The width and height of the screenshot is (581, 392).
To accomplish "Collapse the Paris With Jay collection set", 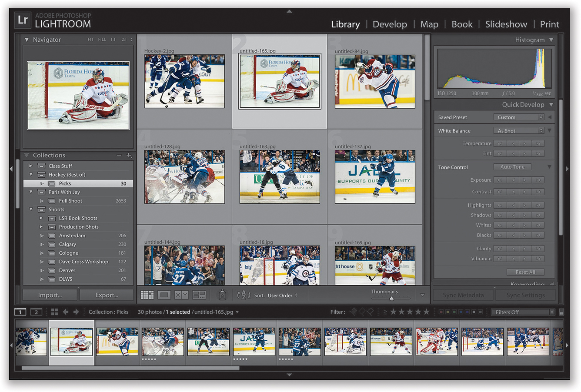I will pos(31,192).
